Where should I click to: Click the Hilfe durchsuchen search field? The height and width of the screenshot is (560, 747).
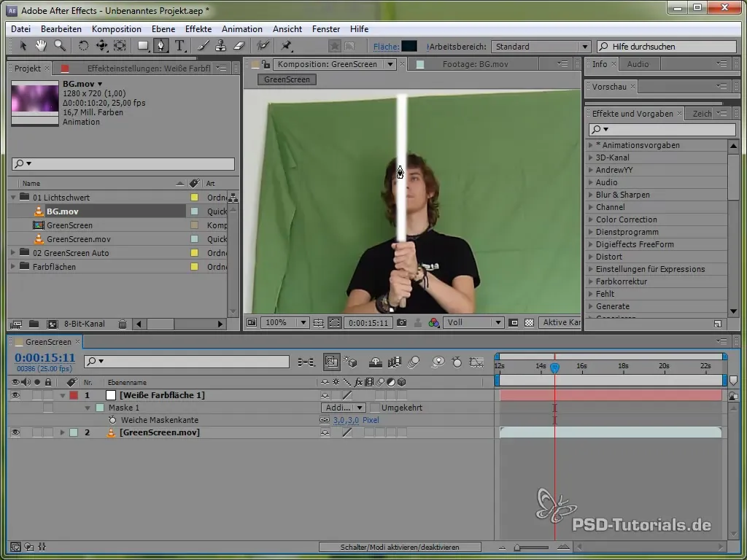coord(667,47)
